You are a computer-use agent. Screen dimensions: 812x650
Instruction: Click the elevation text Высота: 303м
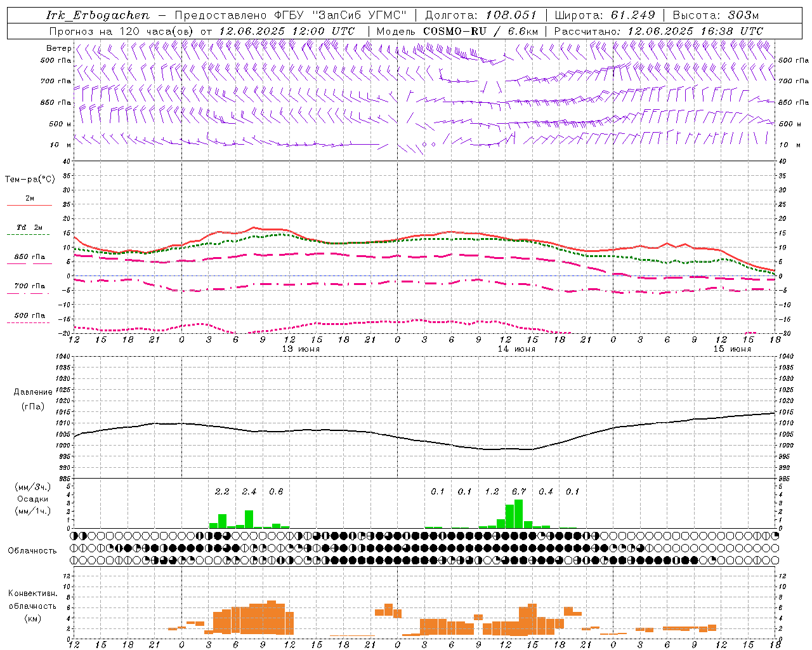(716, 15)
